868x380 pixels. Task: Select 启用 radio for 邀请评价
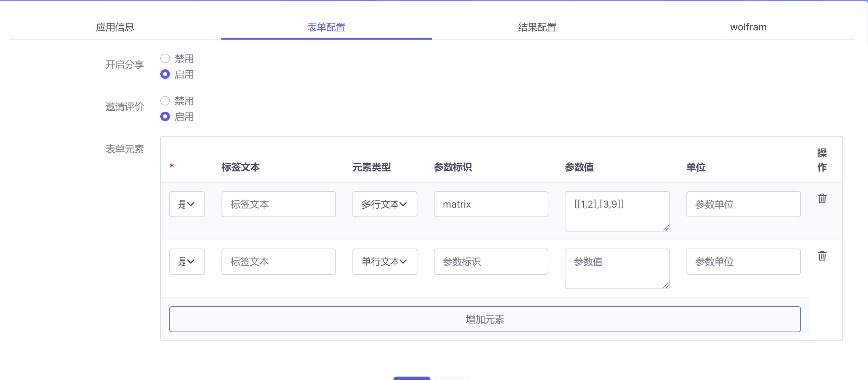pyautogui.click(x=165, y=117)
